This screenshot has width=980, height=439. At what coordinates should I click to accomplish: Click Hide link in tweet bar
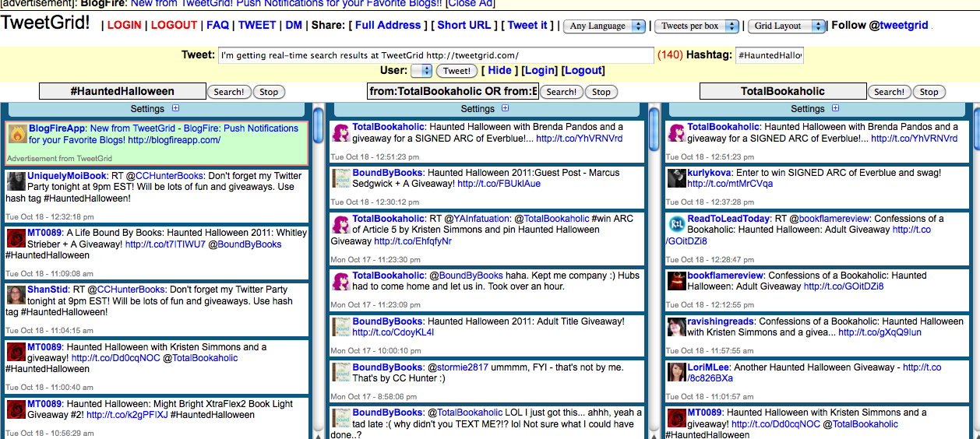[x=500, y=70]
